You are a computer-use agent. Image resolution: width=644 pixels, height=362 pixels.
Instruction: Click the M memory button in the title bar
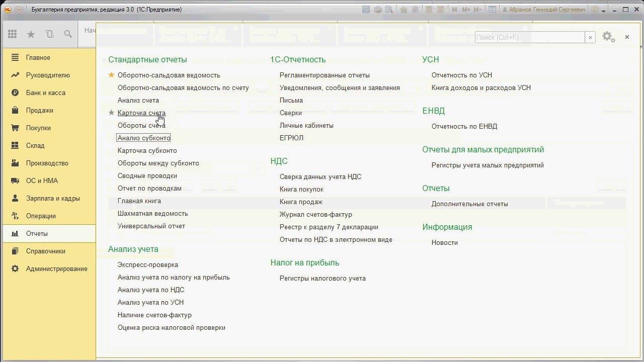[455, 10]
